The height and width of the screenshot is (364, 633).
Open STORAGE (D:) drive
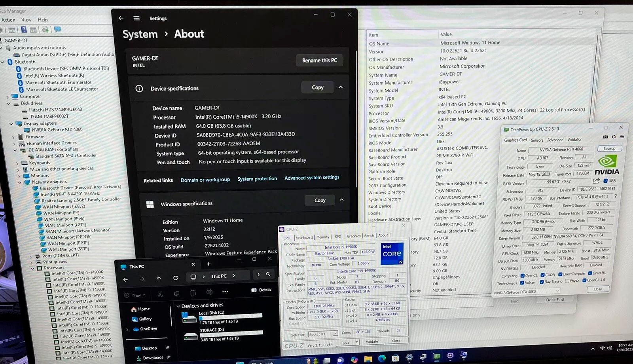[223, 335]
